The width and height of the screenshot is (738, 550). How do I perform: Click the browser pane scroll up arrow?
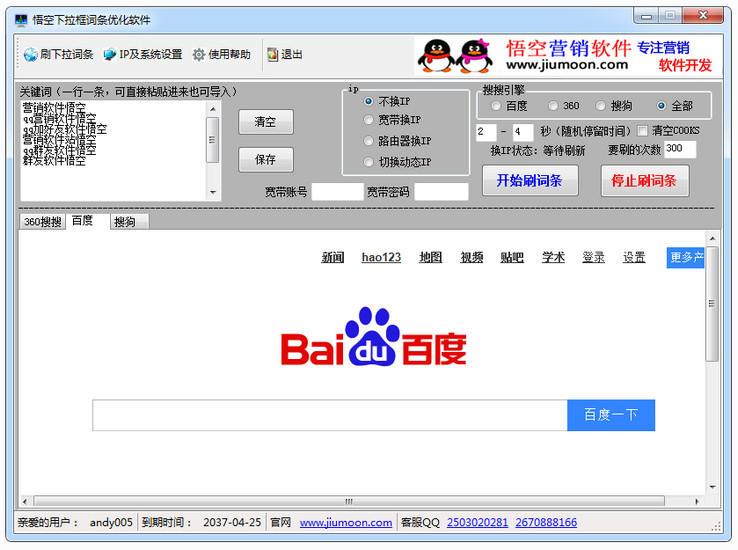712,239
